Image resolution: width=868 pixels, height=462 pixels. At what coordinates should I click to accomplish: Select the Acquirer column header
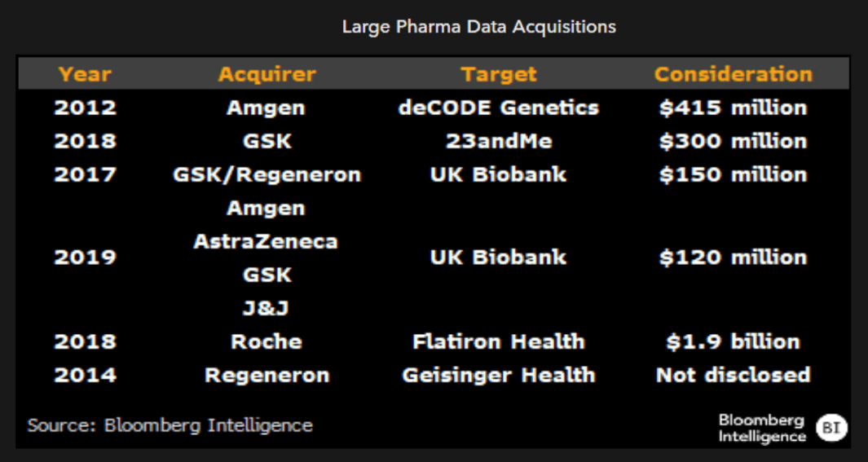pos(267,75)
